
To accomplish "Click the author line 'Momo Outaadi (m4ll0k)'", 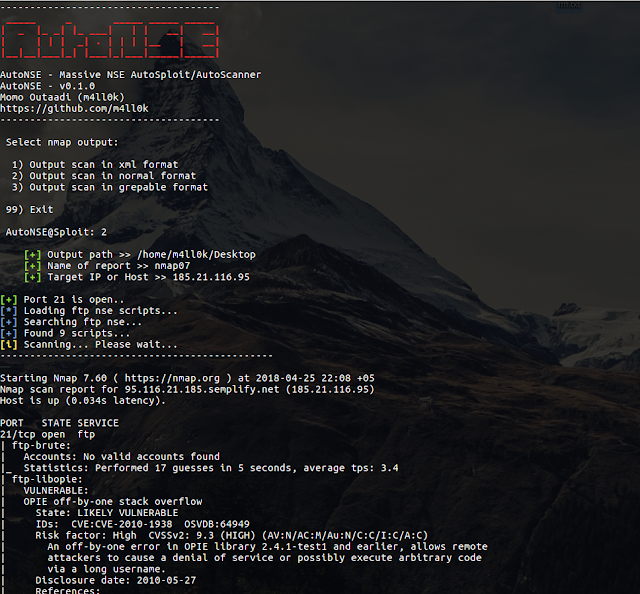I will coord(62,97).
